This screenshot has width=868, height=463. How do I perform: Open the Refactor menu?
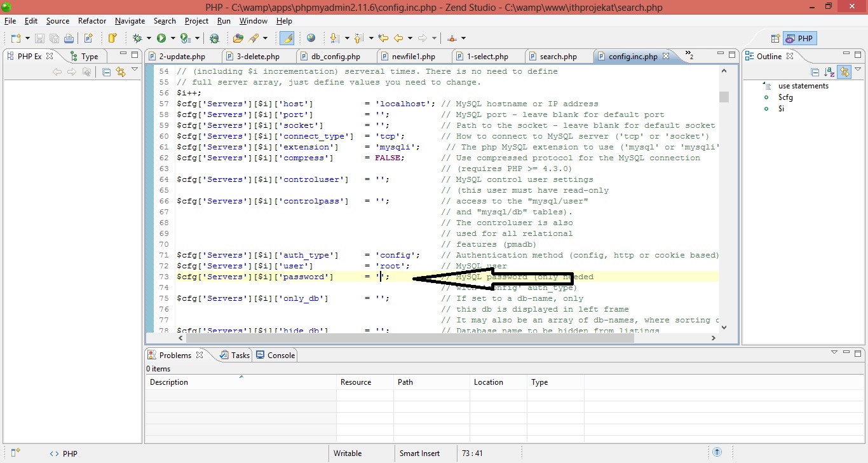click(92, 21)
